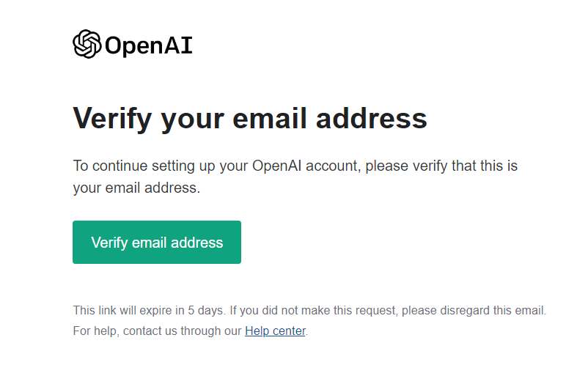Click "For help, contact us through our" text
The width and height of the screenshot is (588, 365).
[157, 331]
